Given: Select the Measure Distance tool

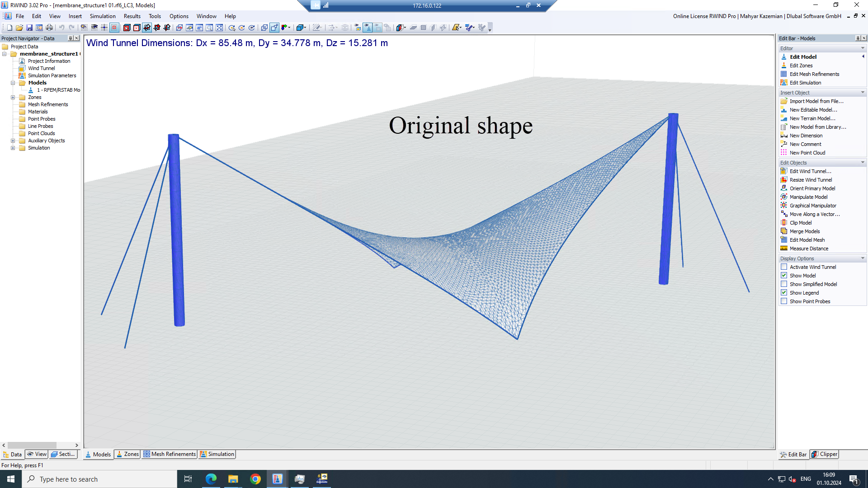Looking at the screenshot, I should (809, 249).
